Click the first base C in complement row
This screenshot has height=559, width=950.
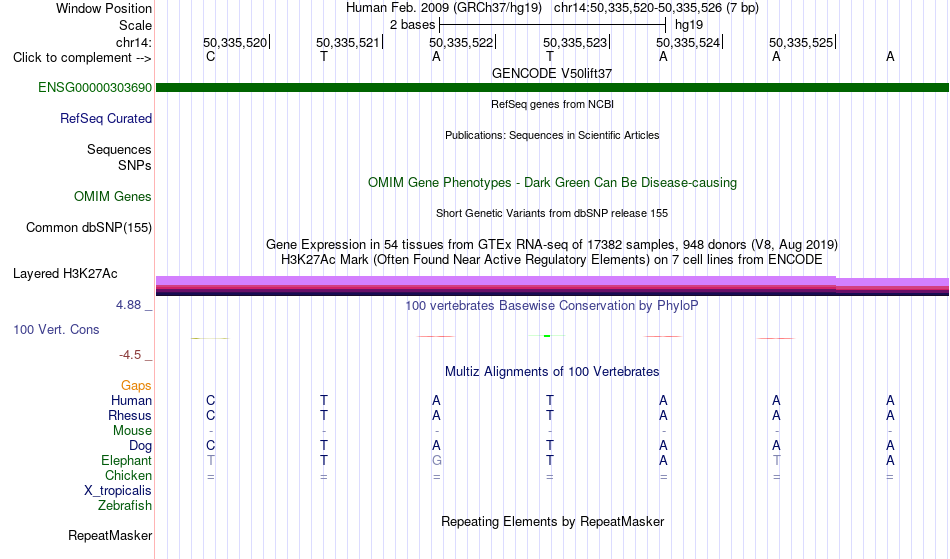(x=210, y=57)
